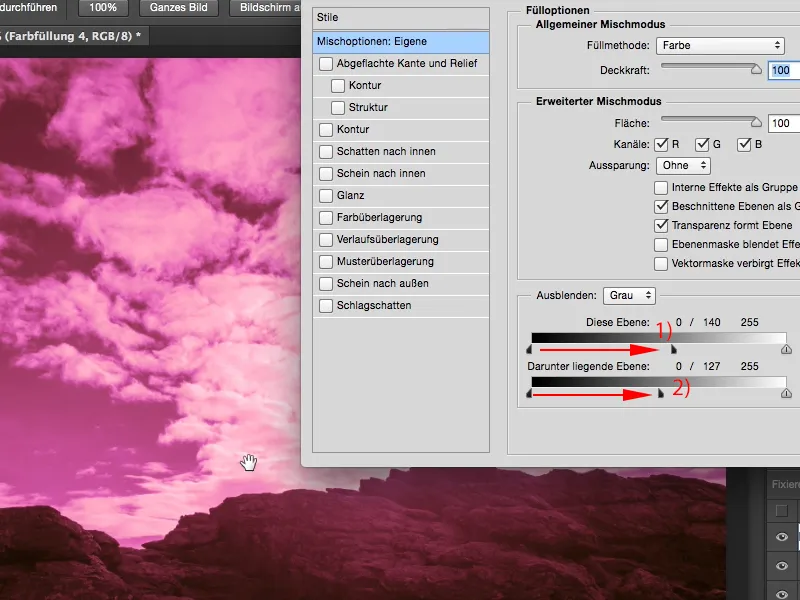800x600 pixels.
Task: Enable the Schlagschatten checkbox
Action: click(x=326, y=306)
